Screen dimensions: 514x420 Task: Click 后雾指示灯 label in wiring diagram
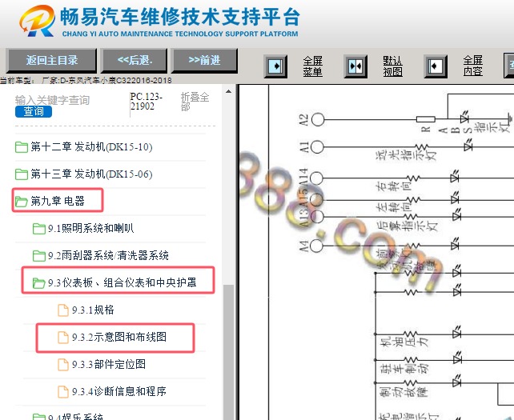(x=408, y=226)
